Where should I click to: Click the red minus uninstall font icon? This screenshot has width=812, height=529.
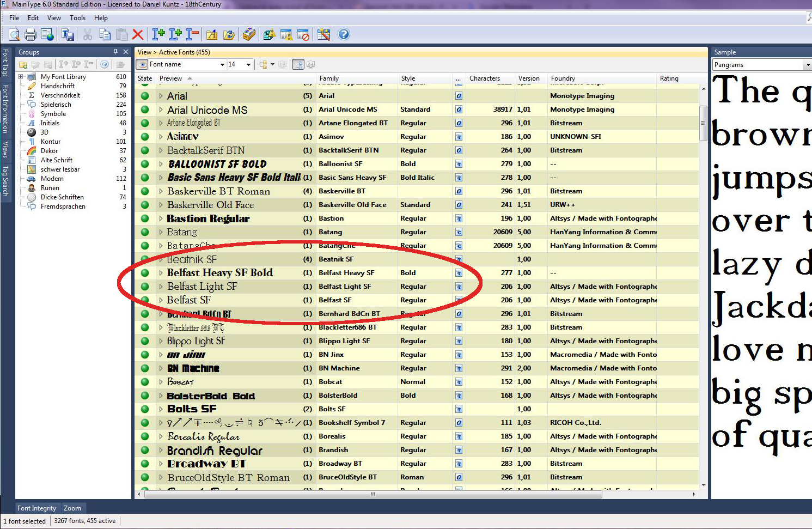coord(192,35)
